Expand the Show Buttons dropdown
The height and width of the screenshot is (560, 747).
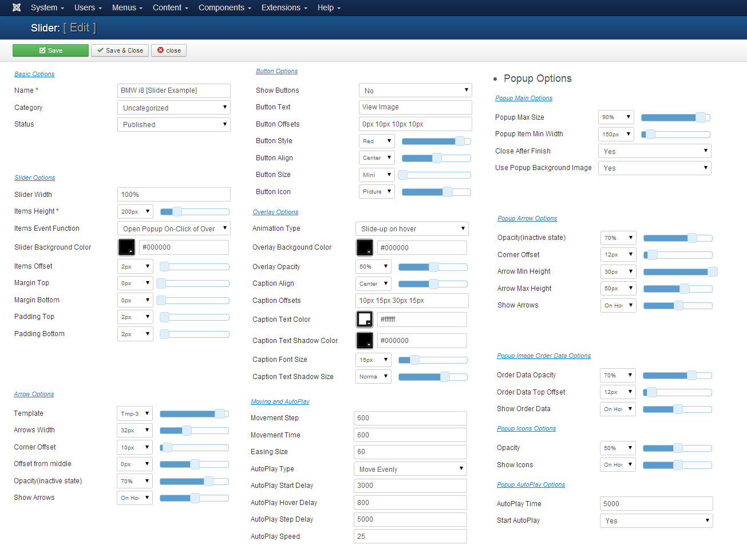[415, 90]
